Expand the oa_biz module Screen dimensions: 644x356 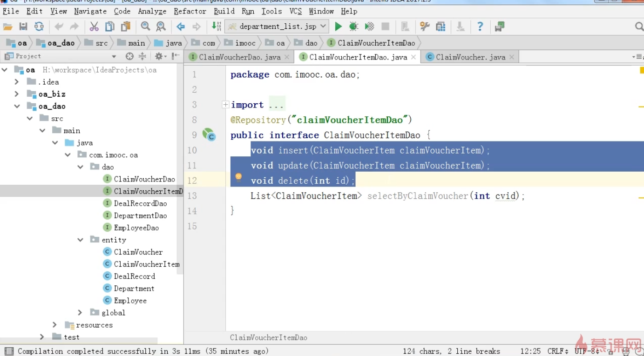17,94
